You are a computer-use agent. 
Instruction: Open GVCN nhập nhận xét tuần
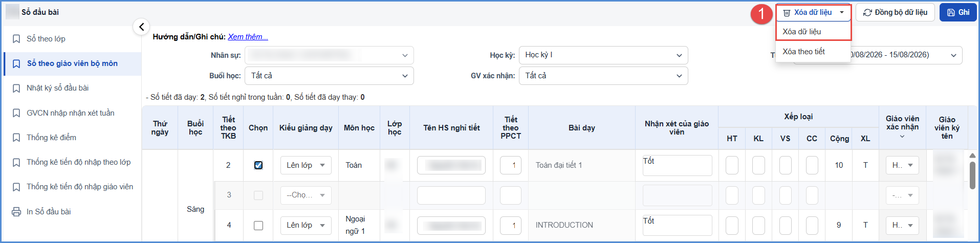tap(72, 113)
